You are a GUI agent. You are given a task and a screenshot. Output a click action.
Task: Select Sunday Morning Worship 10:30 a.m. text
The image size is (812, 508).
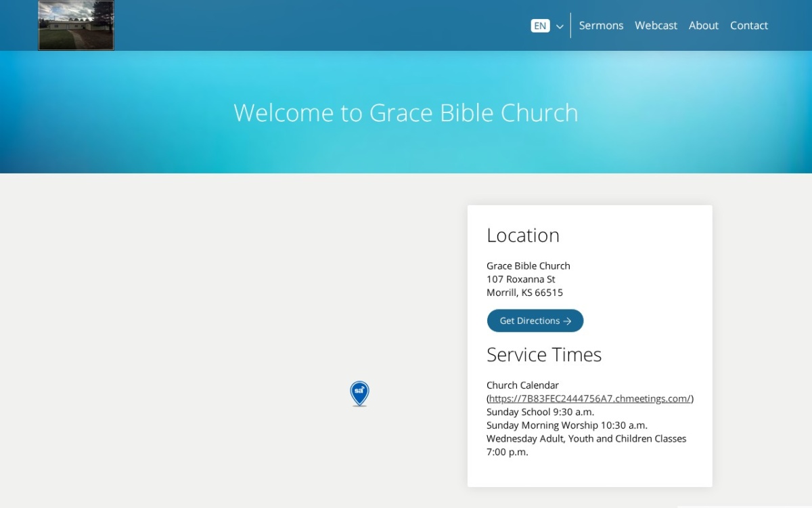tap(567, 425)
